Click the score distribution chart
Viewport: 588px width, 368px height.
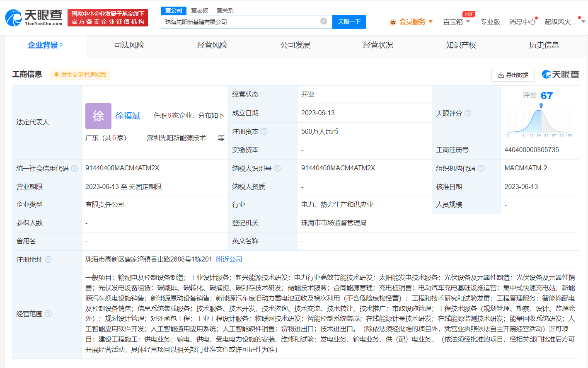click(x=540, y=121)
